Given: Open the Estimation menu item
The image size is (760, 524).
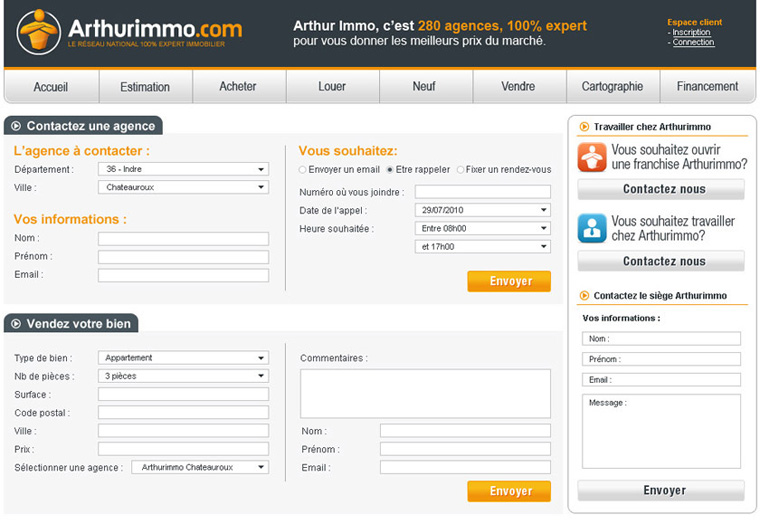Looking at the screenshot, I should tap(145, 87).
